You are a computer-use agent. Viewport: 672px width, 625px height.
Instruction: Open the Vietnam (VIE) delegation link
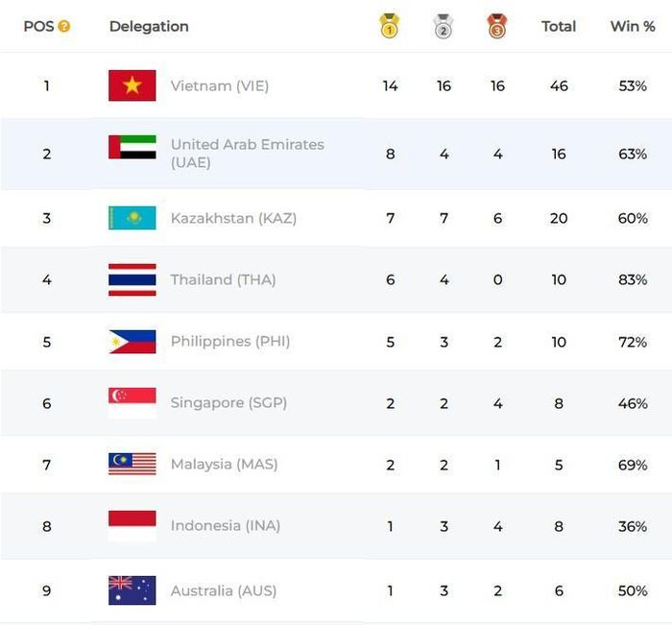click(220, 85)
